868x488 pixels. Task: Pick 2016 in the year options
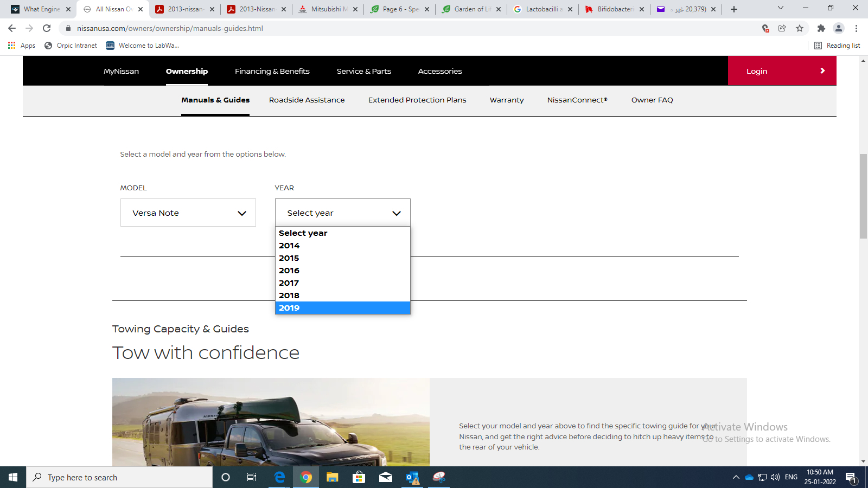pyautogui.click(x=289, y=271)
